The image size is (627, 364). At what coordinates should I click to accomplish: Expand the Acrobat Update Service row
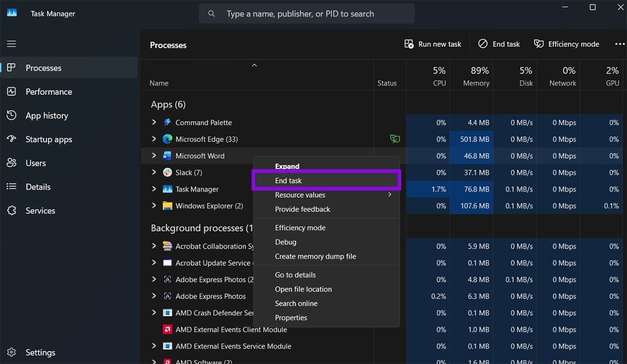click(x=154, y=263)
